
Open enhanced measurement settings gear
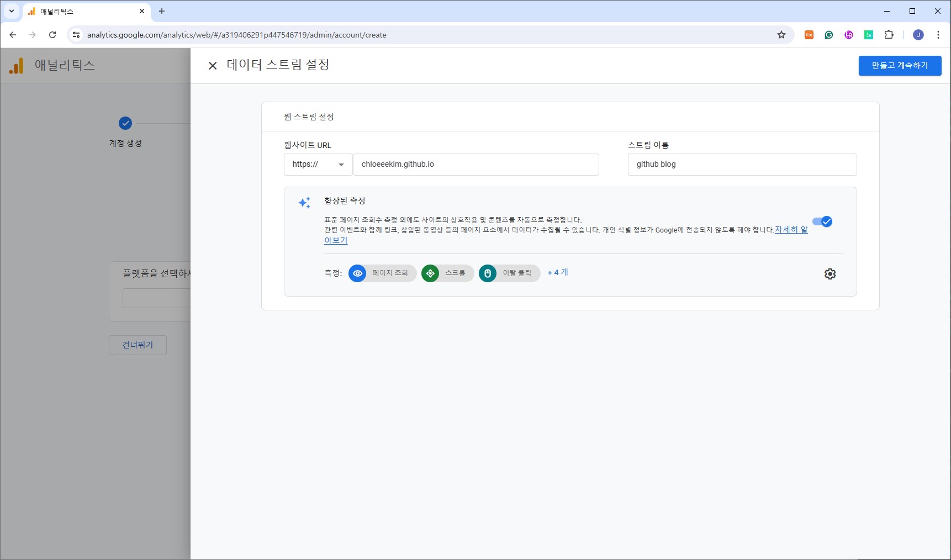pyautogui.click(x=830, y=274)
